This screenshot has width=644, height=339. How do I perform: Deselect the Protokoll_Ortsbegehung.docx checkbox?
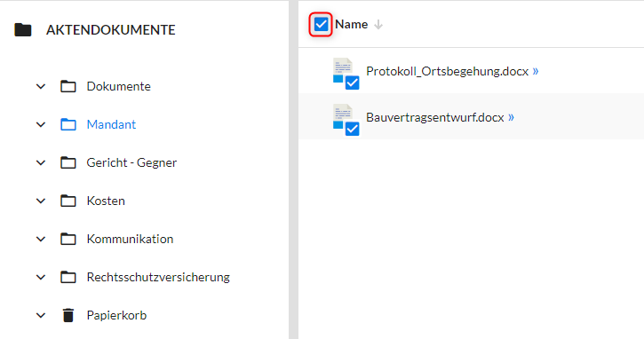(352, 83)
